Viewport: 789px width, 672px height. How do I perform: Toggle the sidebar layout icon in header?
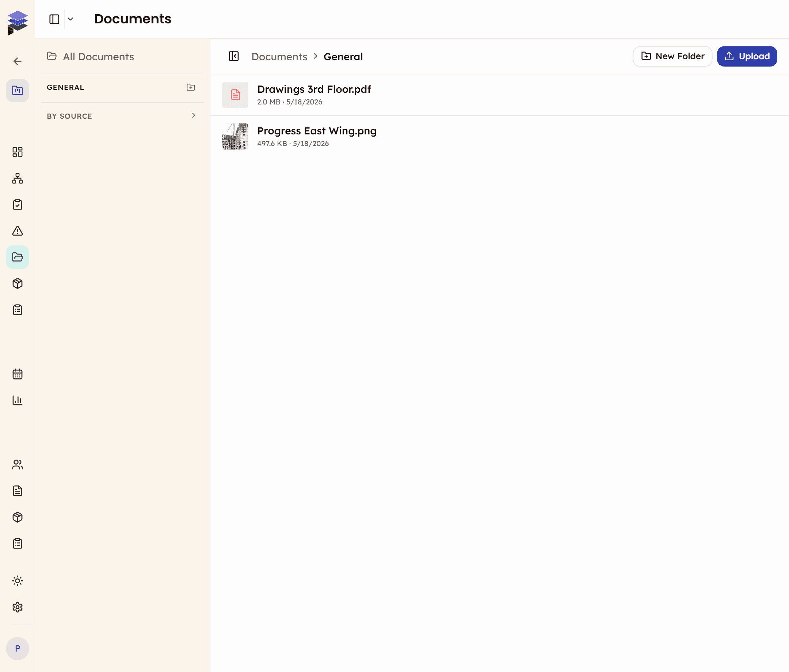click(54, 19)
